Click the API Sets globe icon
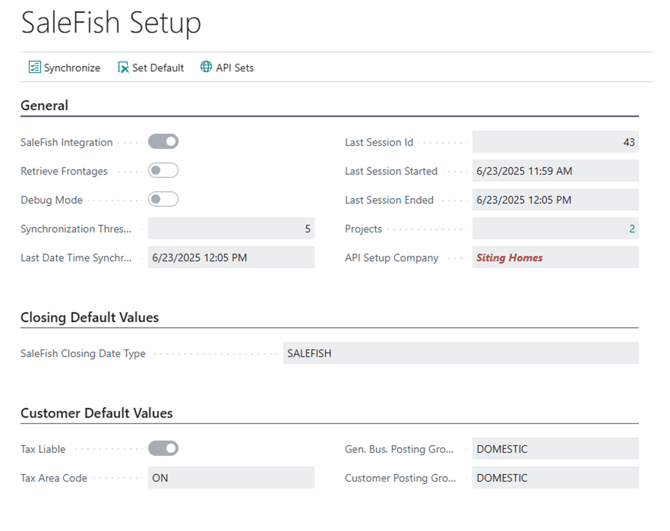Viewport: 670px width, 531px height. 206,67
